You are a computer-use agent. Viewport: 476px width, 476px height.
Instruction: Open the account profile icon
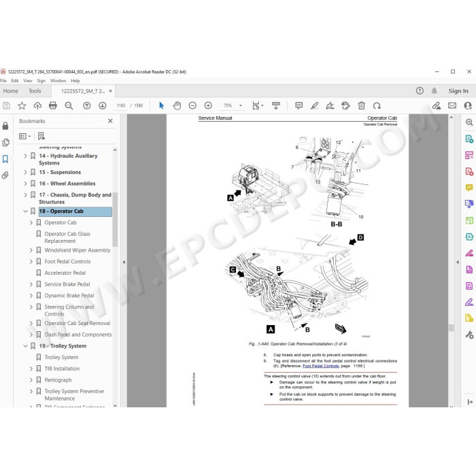(468, 105)
